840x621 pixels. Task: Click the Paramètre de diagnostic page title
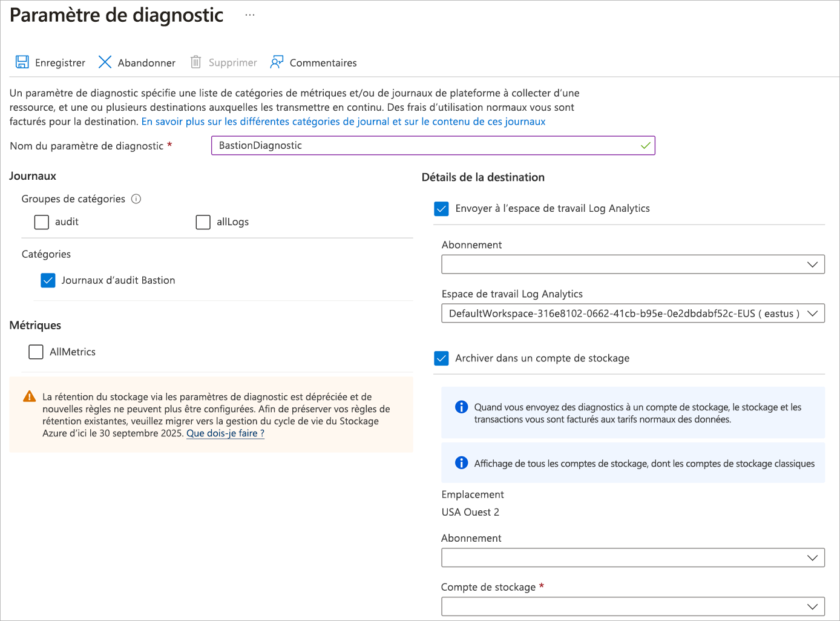pos(116,15)
